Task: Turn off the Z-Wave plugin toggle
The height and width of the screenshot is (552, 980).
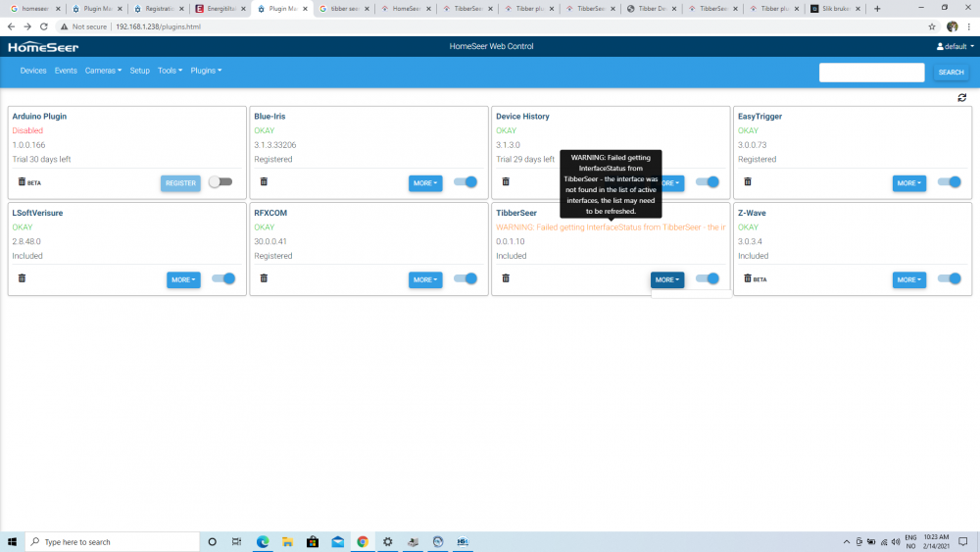Action: [x=949, y=279]
